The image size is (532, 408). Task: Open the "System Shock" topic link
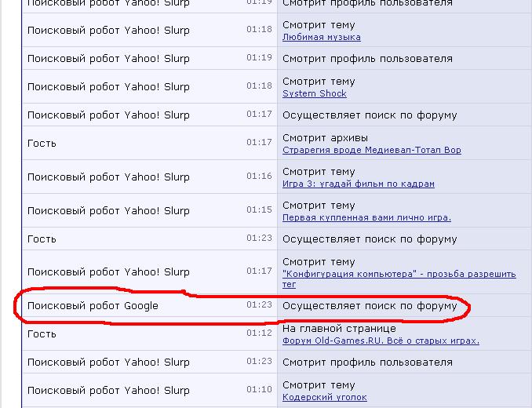pyautogui.click(x=314, y=93)
